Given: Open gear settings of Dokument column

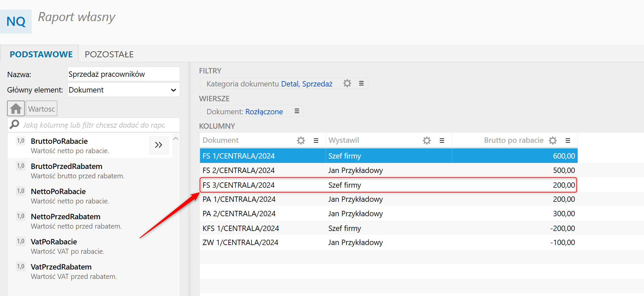Looking at the screenshot, I should pyautogui.click(x=301, y=140).
